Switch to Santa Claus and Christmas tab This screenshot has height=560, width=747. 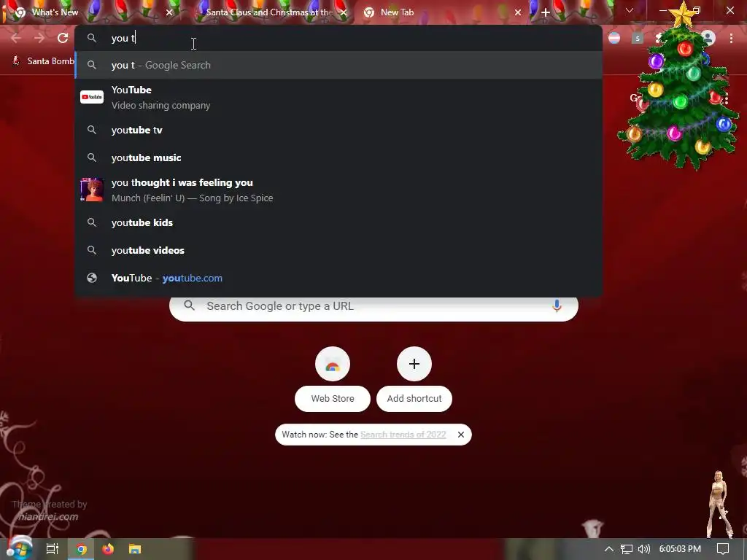point(269,12)
